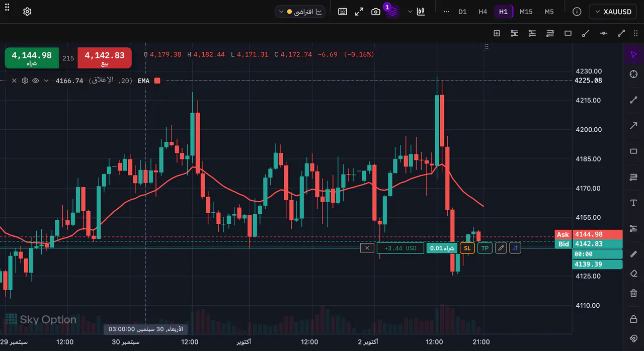Open the settings gear icon
644x351 pixels.
[27, 12]
